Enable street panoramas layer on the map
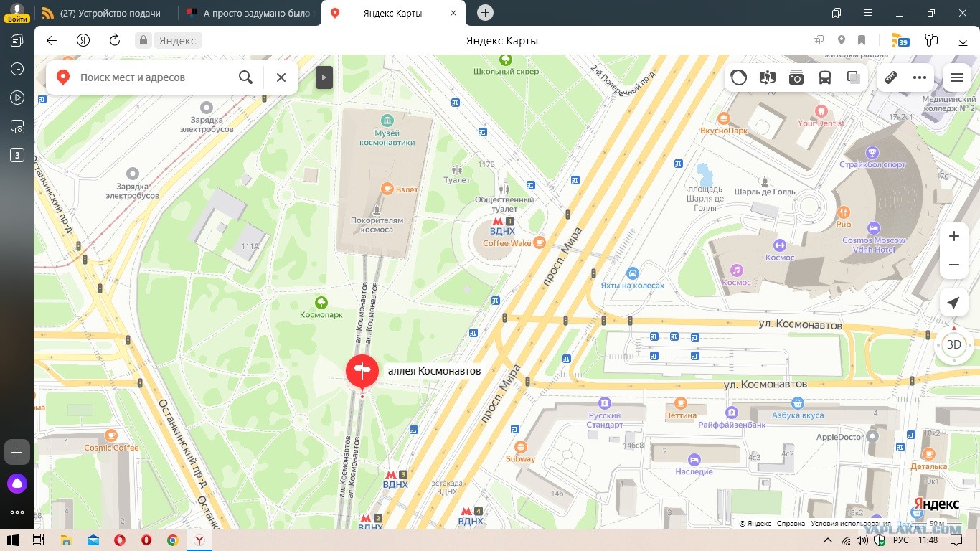 (768, 77)
